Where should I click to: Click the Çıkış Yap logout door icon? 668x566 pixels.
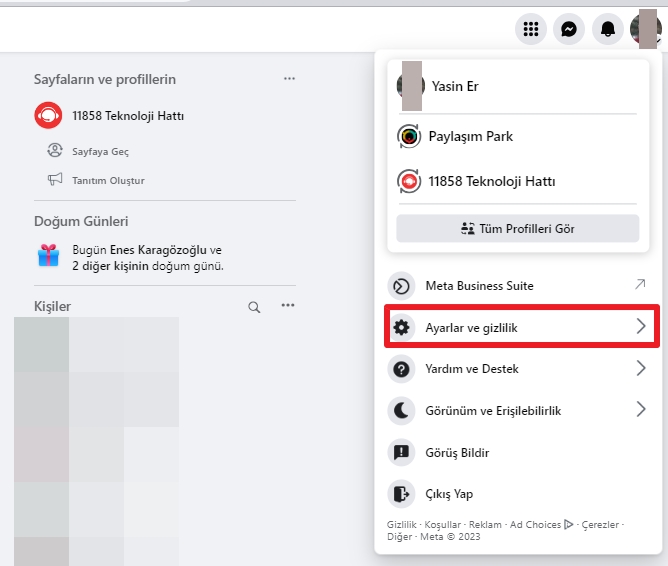pos(401,494)
